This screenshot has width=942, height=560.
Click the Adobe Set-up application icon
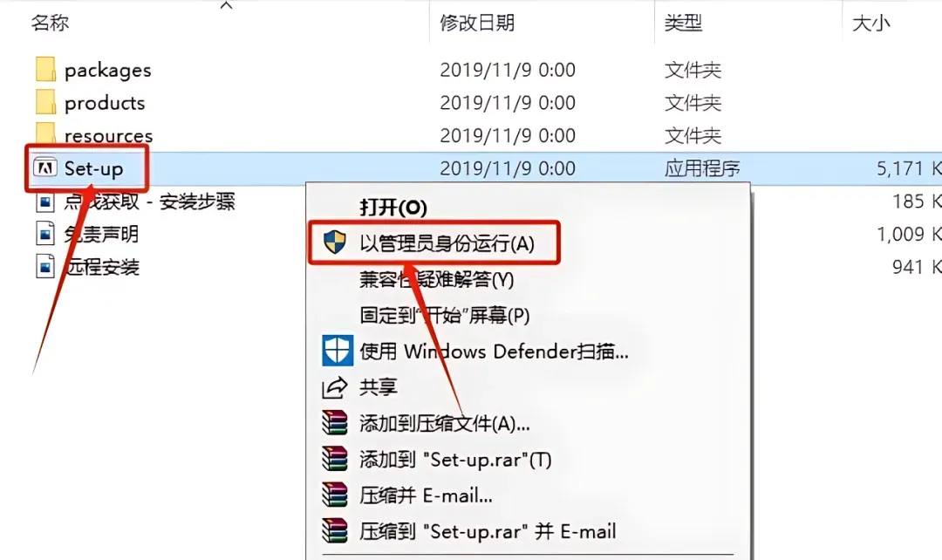(x=45, y=167)
